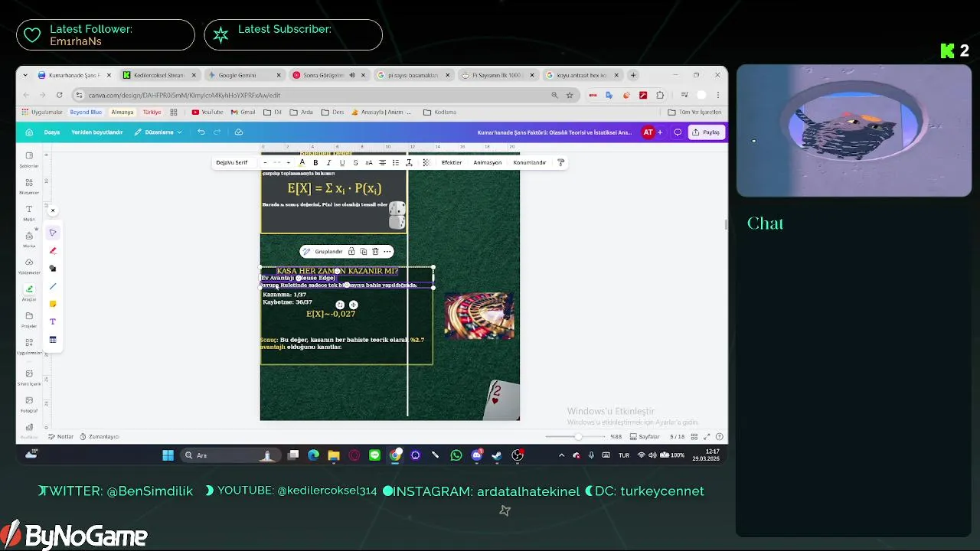Enter fullscreen presentation mode
Viewport: 980px width, 551px height.
pyautogui.click(x=707, y=436)
